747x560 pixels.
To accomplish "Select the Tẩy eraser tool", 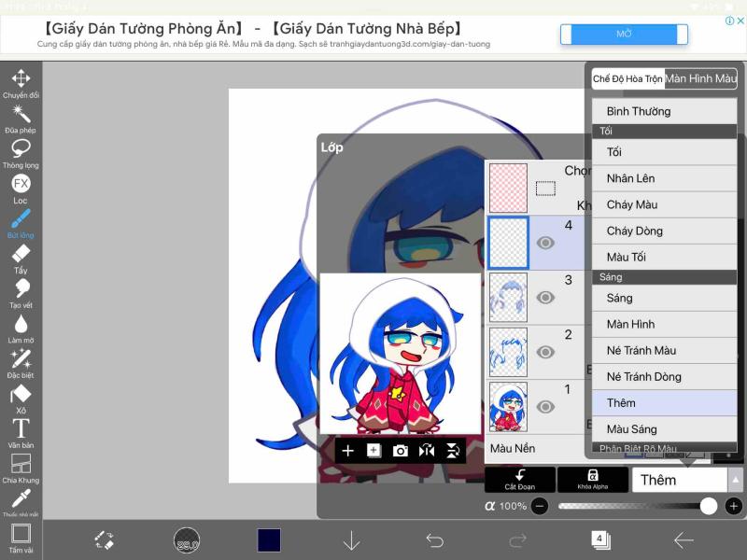I will click(x=21, y=256).
